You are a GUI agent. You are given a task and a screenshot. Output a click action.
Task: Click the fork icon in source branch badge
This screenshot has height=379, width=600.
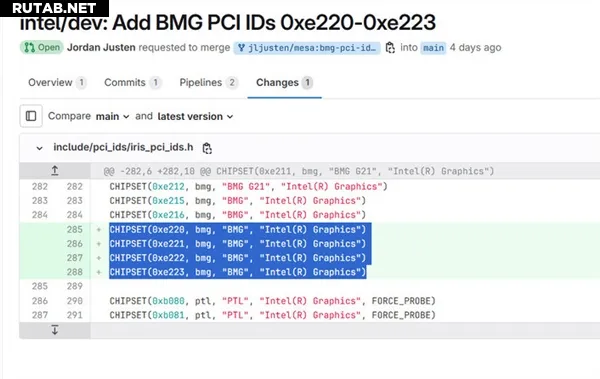click(241, 48)
